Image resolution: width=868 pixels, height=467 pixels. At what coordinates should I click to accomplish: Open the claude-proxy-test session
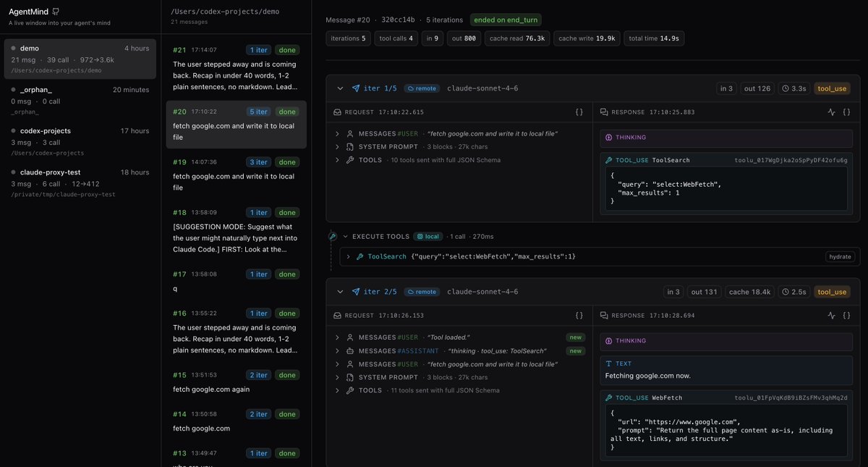(80, 182)
